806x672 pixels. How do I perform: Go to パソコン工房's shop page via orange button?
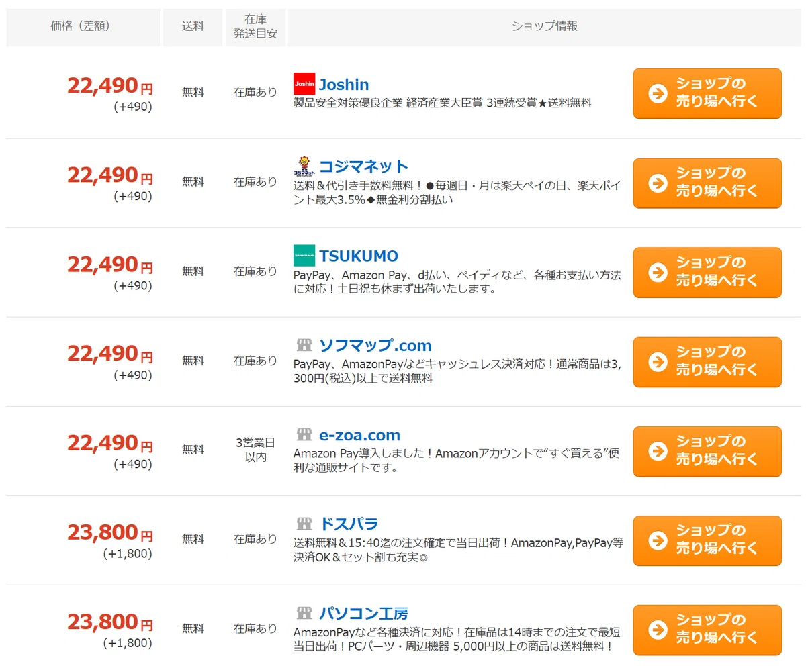707,630
